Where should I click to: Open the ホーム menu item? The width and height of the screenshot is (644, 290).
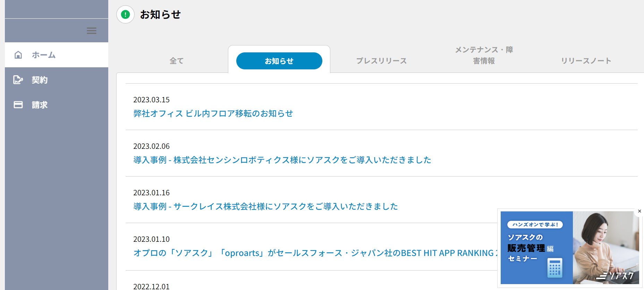click(44, 55)
